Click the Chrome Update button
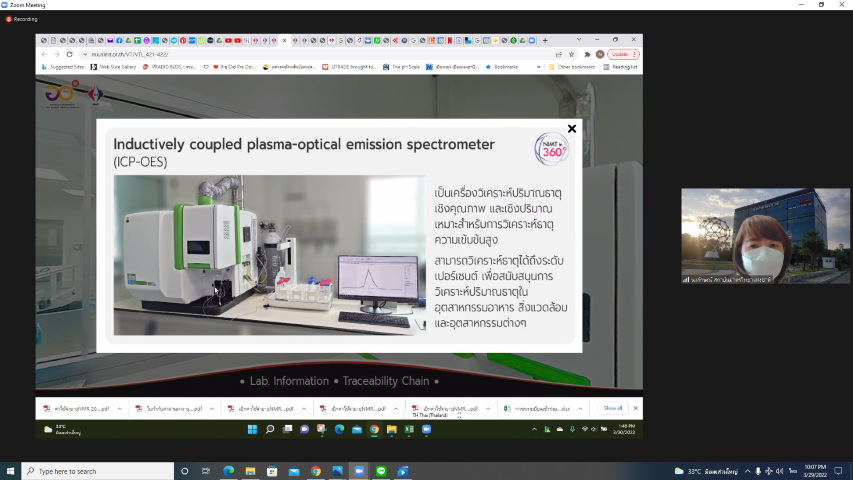Screen dimensions: 853x480 tap(620, 54)
